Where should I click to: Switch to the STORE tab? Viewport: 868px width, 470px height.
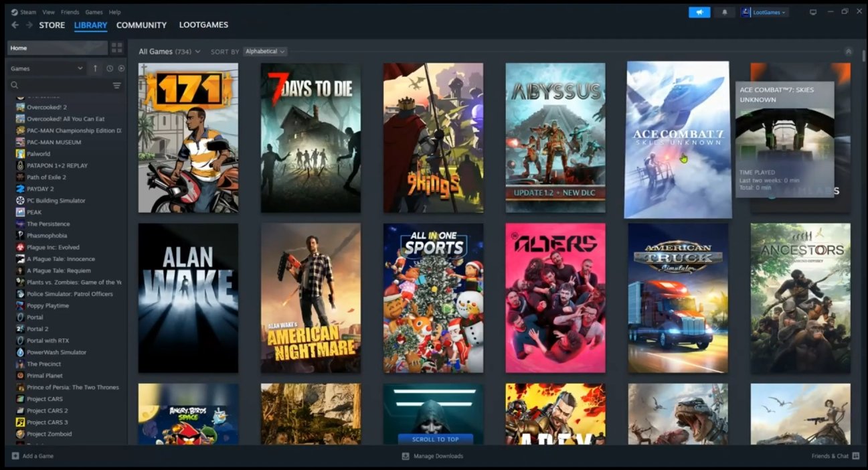(x=52, y=25)
